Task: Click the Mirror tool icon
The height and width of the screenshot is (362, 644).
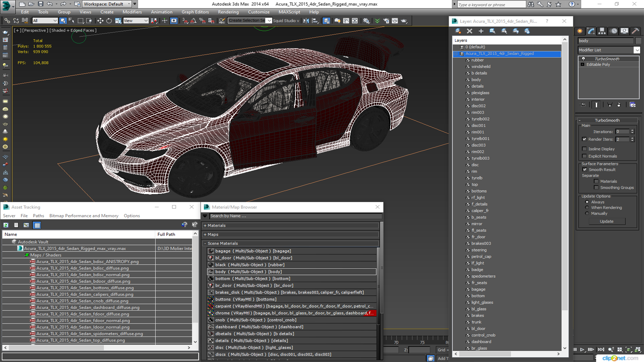Action: (306, 21)
